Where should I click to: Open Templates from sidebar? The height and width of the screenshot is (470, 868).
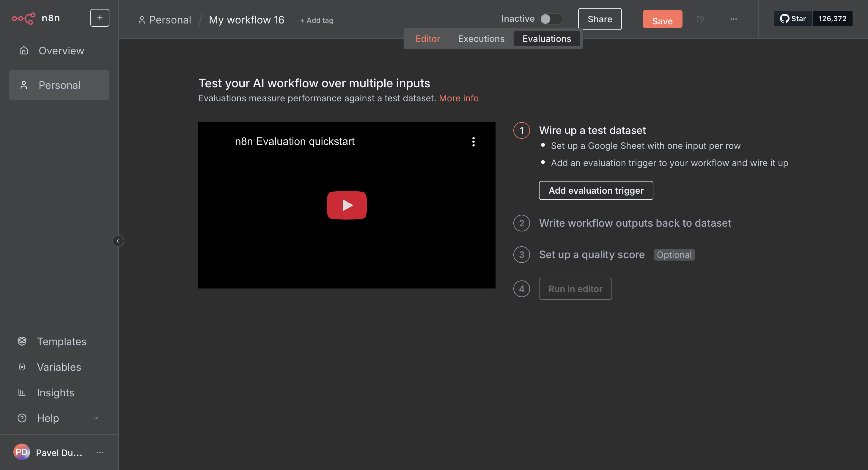(x=61, y=341)
